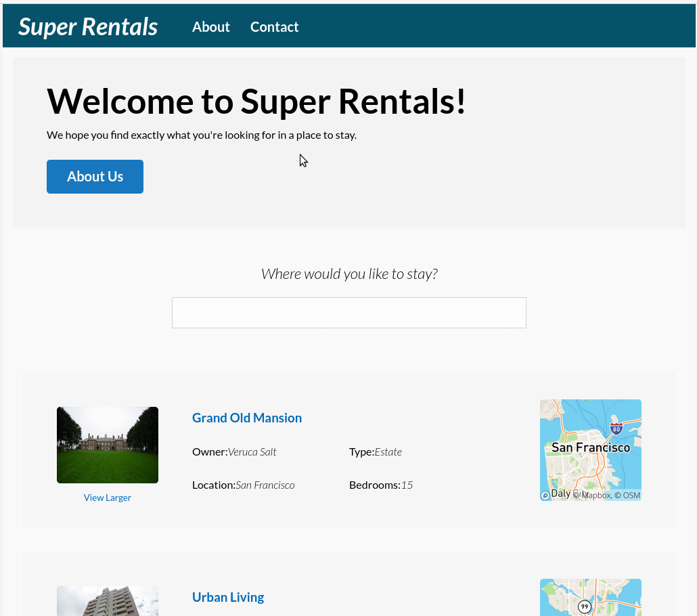
Task: Click the 'We hope you find exactly' tagline text
Action: (202, 135)
